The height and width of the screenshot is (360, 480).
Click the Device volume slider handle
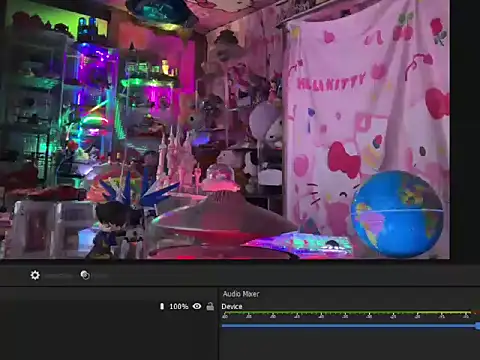(x=478, y=326)
